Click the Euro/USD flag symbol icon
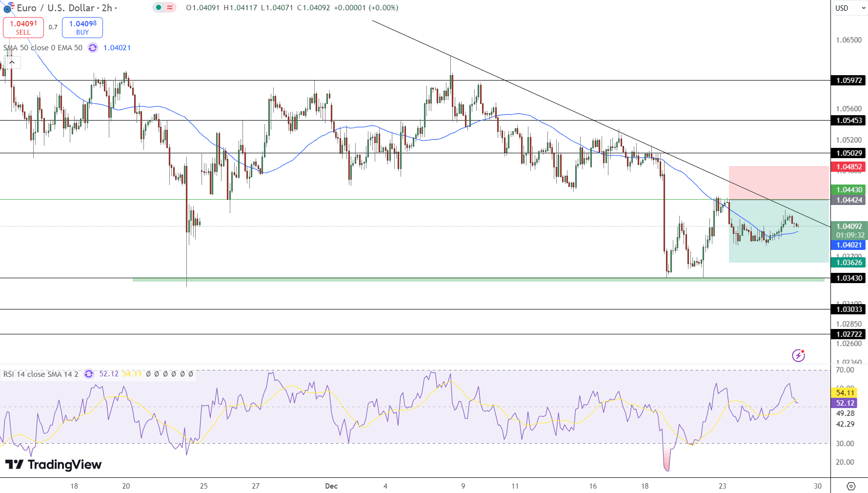The image size is (868, 493). pos(8,7)
